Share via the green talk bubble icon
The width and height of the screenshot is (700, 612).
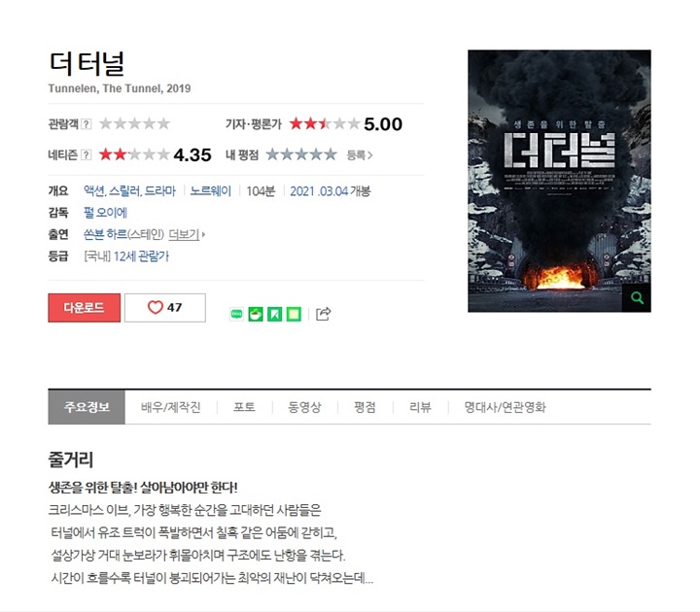tap(236, 314)
